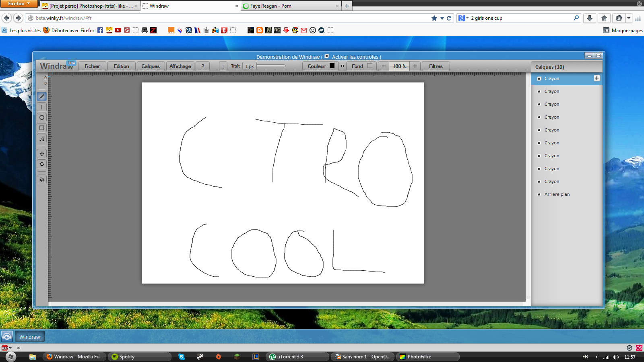This screenshot has width=644, height=362.
Task: Show hidden system tray icons arrow
Action: point(596,357)
